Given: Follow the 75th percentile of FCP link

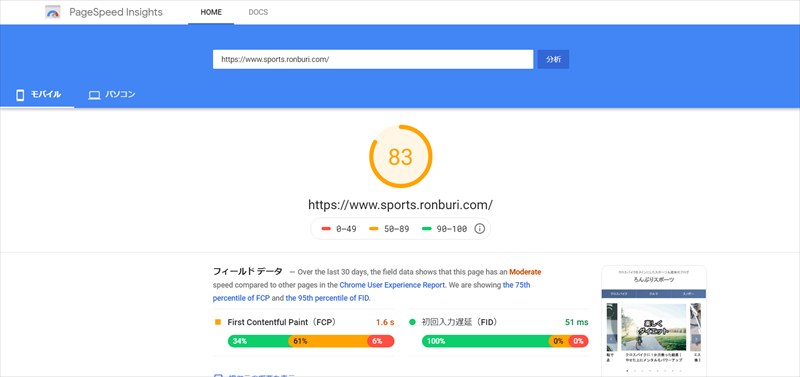Looking at the screenshot, I should pyautogui.click(x=371, y=291).
